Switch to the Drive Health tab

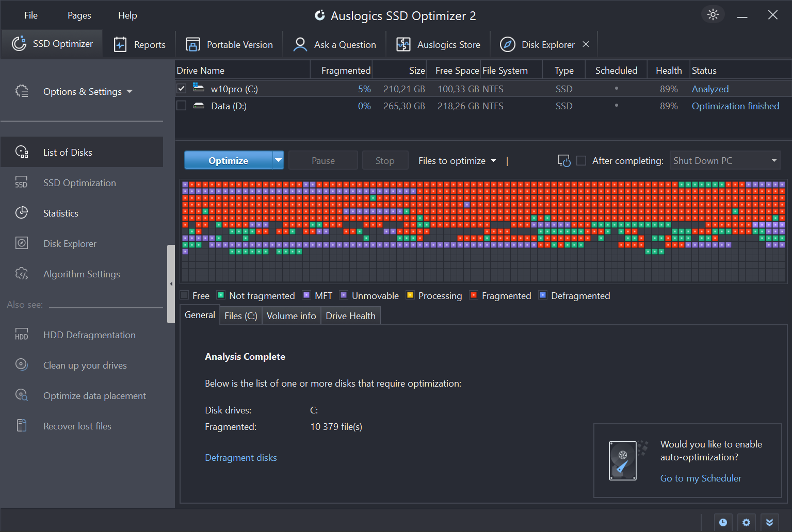351,315
